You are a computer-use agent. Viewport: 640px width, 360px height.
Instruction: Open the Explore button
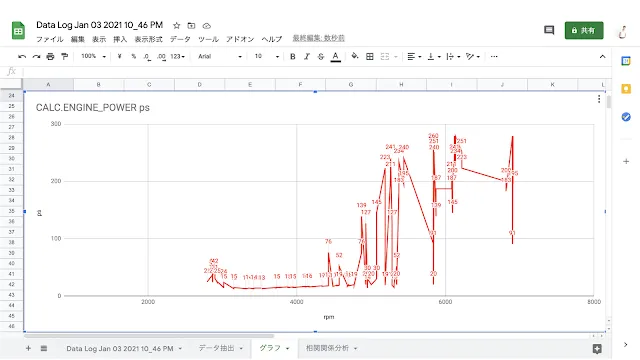597,349
